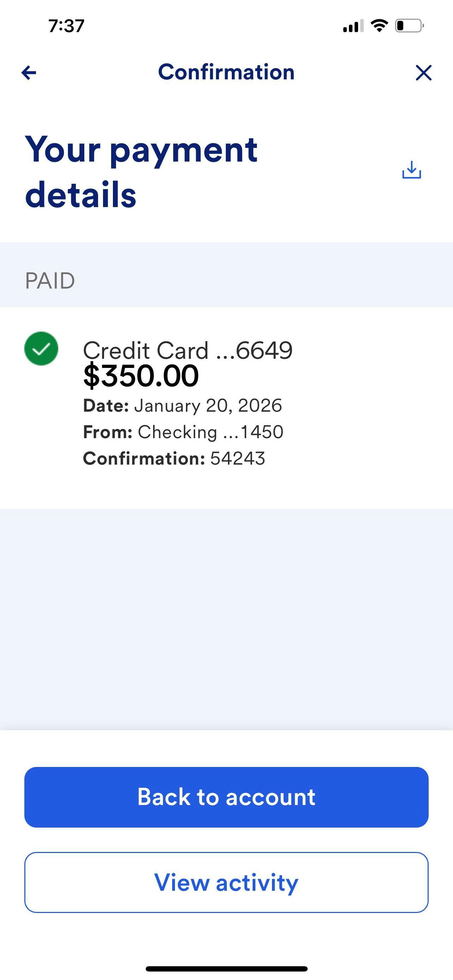Tap the confirmation number 54243
Screen dimensions: 453x980
coord(237,458)
